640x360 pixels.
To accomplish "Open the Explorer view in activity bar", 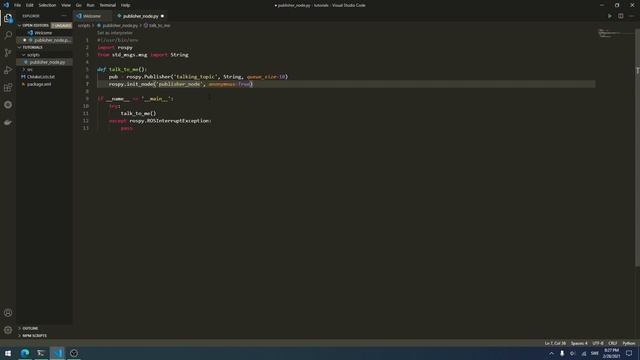I will coord(8,18).
